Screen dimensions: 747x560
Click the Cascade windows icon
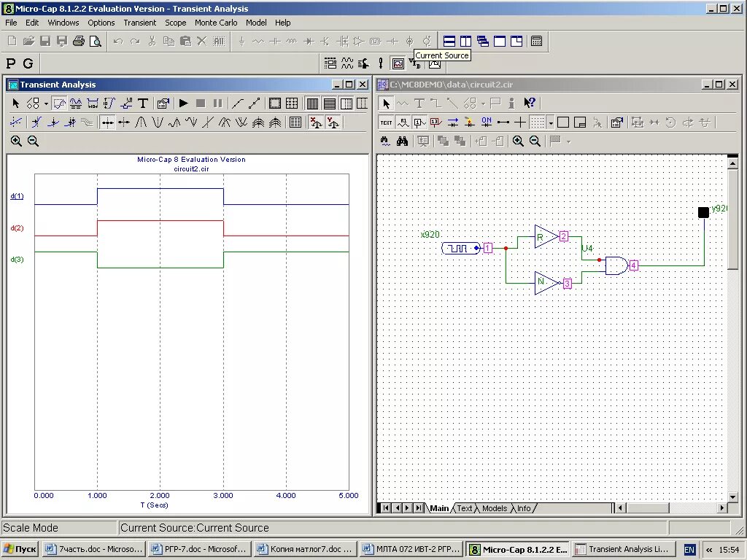(x=483, y=41)
